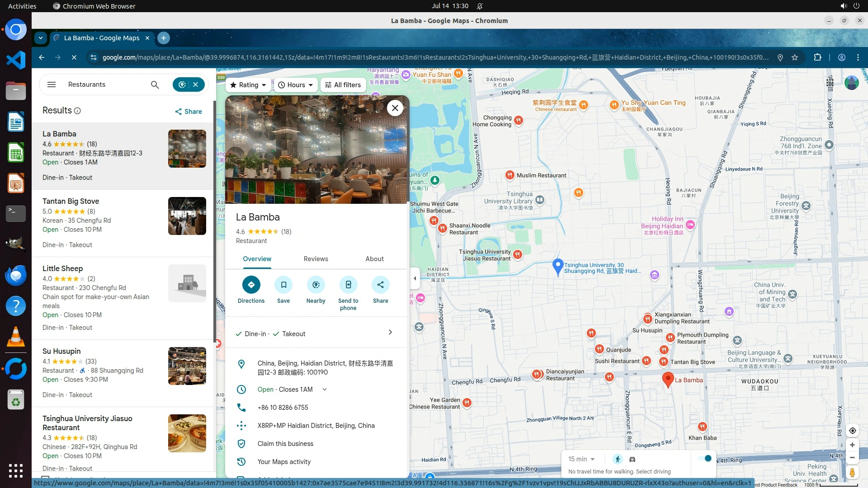Click the magnifier search icon
This screenshot has height=488, width=868.
click(155, 84)
